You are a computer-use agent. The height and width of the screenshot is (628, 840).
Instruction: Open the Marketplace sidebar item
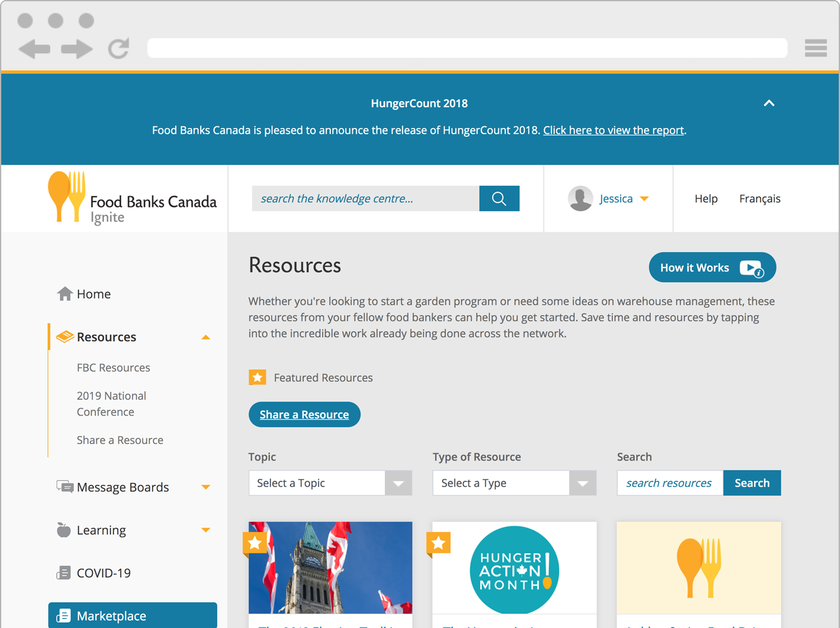[132, 616]
